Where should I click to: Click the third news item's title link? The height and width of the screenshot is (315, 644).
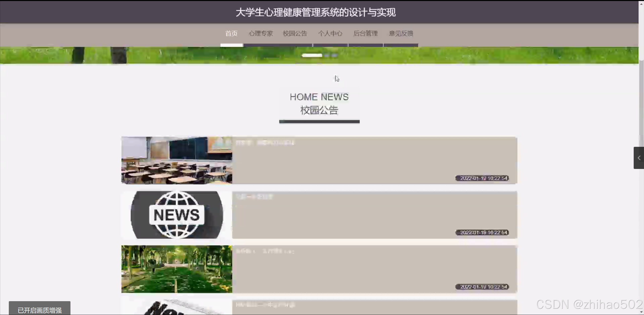point(265,251)
